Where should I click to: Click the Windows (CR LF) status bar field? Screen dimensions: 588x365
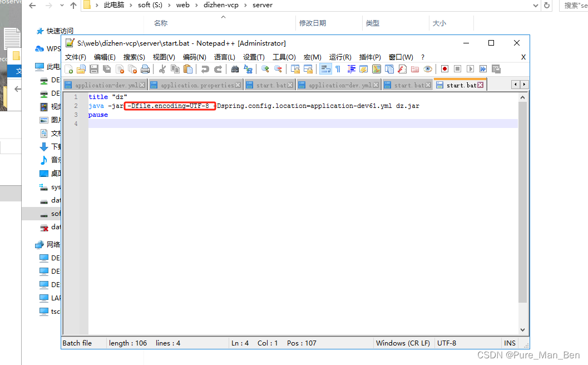[x=403, y=343]
